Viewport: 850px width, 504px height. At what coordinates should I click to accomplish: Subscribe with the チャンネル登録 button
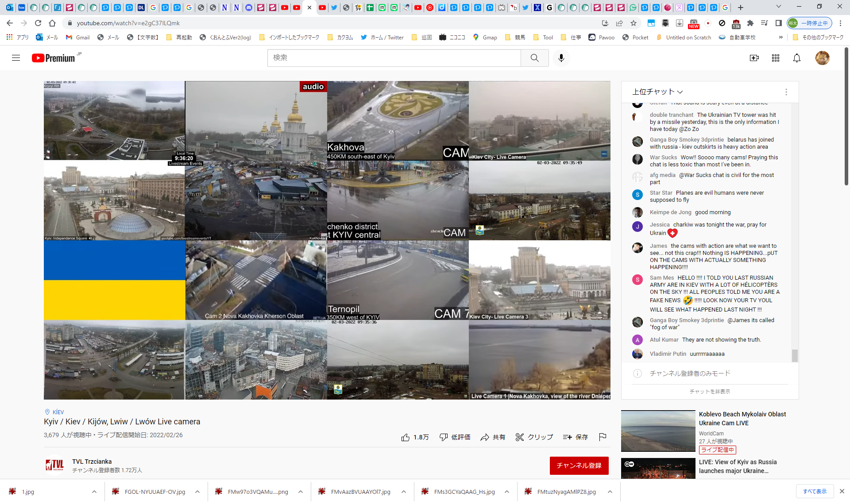pyautogui.click(x=579, y=466)
